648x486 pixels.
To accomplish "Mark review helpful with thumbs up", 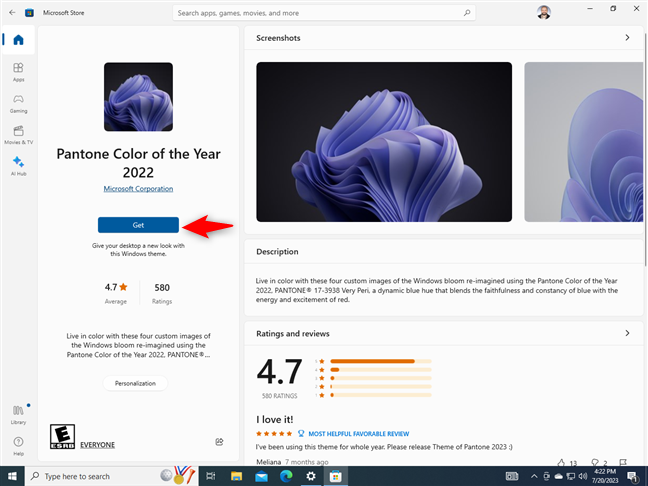I will point(561,463).
